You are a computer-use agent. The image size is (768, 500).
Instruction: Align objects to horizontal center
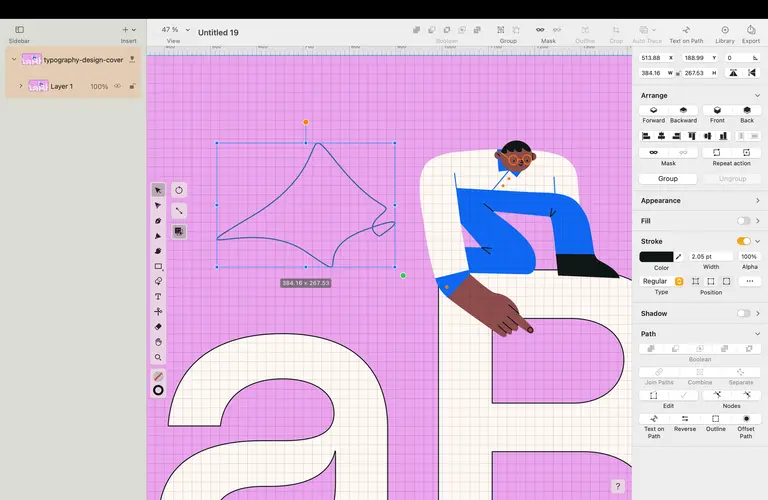point(661,136)
